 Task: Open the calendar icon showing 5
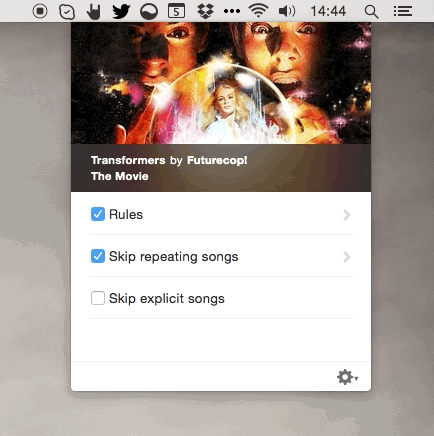click(176, 11)
